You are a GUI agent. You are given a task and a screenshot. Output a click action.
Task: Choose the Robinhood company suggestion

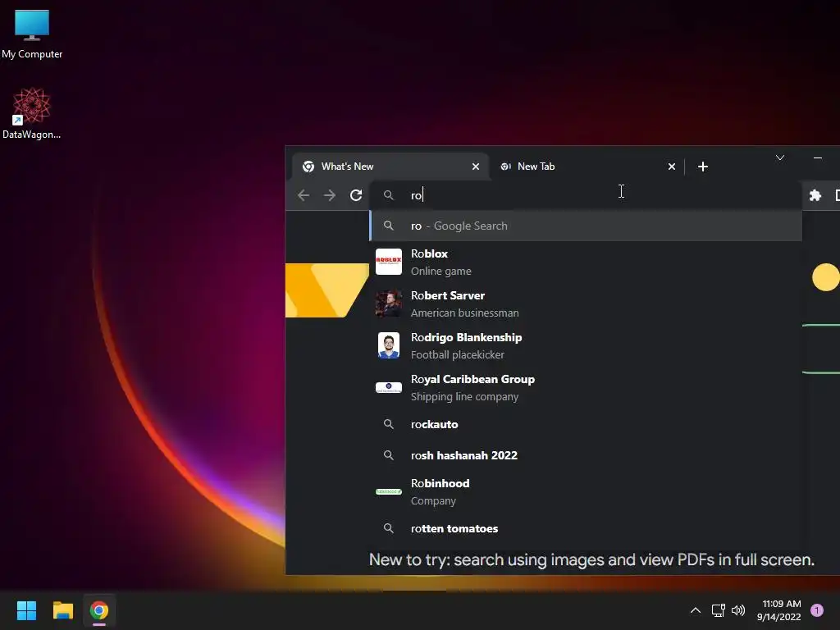click(x=586, y=492)
